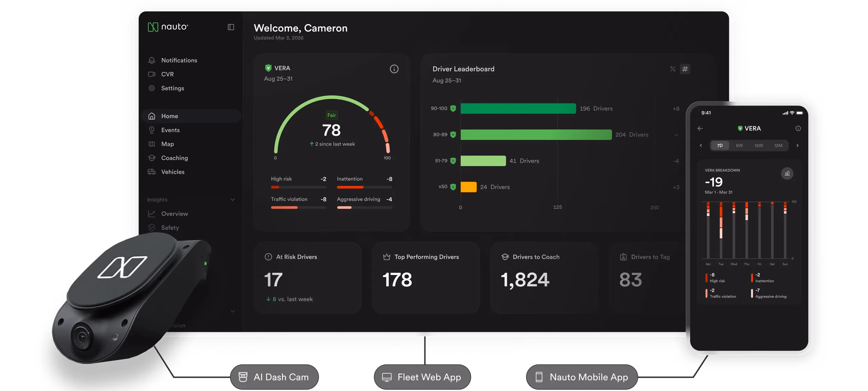Image resolution: width=868 pixels, height=391 pixels.
Task: Click the nauto logo in the sidebar
Action: point(168,27)
